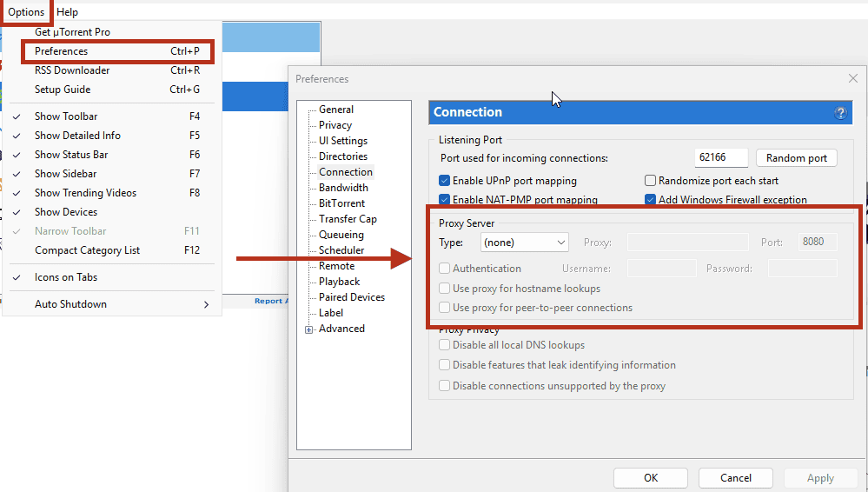This screenshot has width=868, height=492.
Task: Select Compact Category List menu item
Action: (112, 249)
